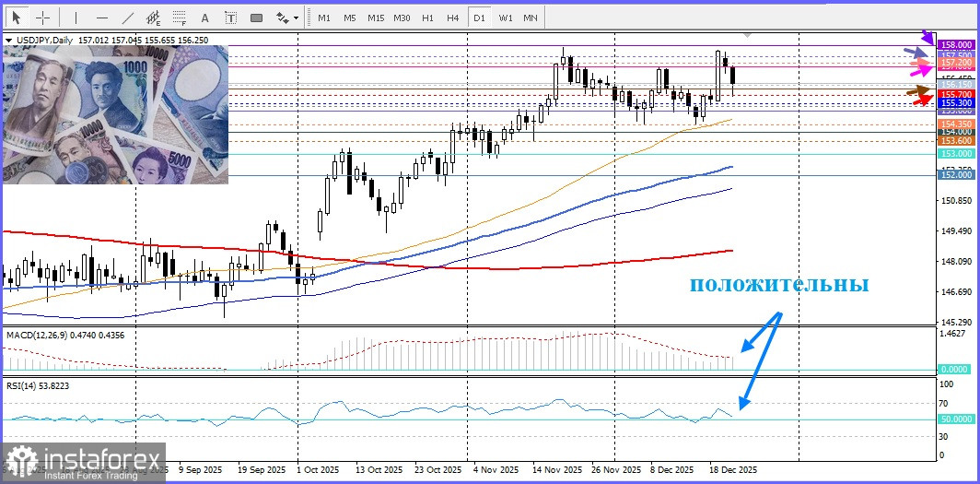Viewport: 980px width, 484px height.
Task: Select the active D1 timeframe button
Action: click(x=479, y=18)
